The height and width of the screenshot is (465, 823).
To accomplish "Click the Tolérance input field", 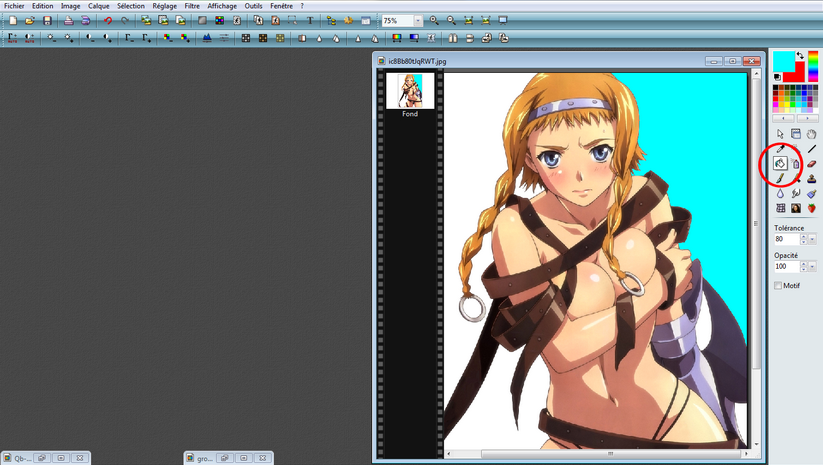I will (x=786, y=239).
